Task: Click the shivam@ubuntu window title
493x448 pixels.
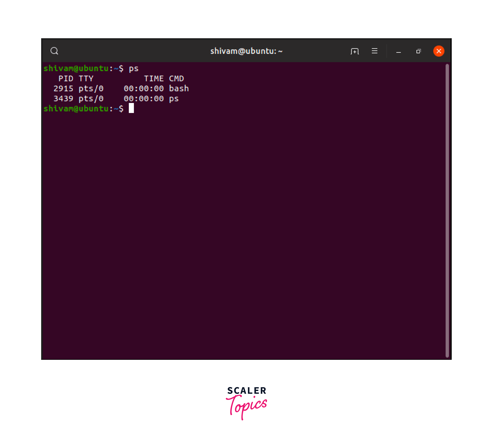Action: (246, 51)
